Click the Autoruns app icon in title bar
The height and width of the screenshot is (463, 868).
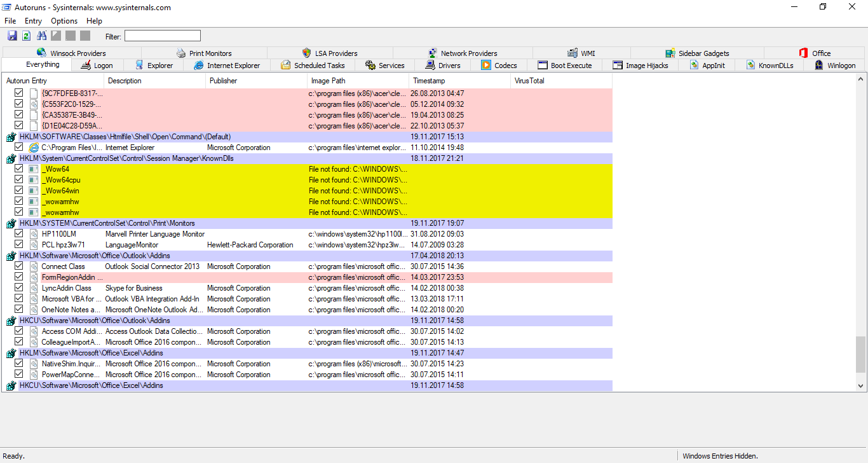coord(6,7)
